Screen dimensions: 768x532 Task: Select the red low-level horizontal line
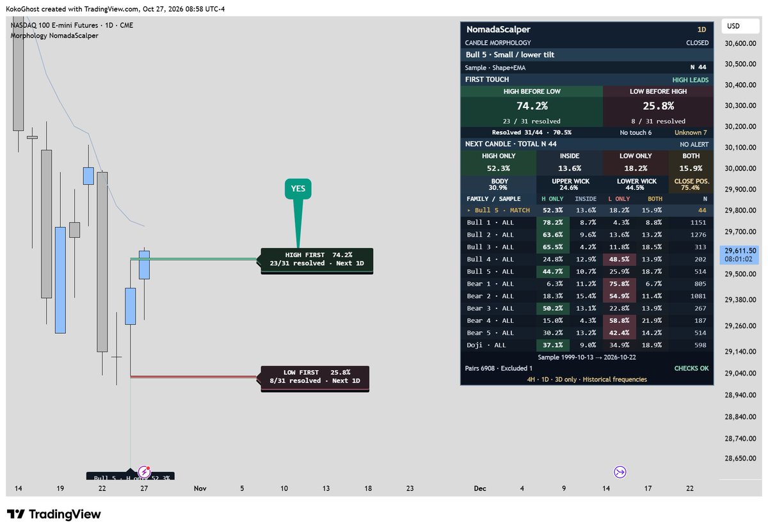pyautogui.click(x=195, y=377)
